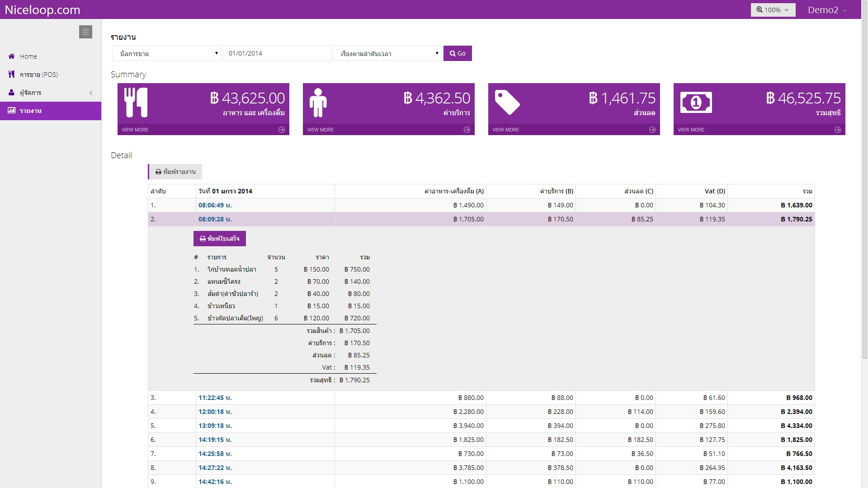Click the แหนมซี่โครง item line
868x488 pixels.
tap(285, 282)
